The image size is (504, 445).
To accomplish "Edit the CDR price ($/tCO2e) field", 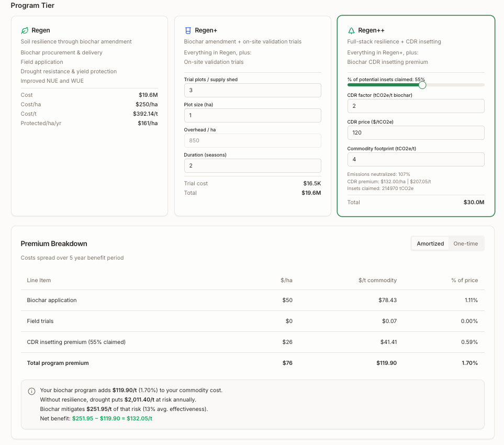I will tap(416, 133).
